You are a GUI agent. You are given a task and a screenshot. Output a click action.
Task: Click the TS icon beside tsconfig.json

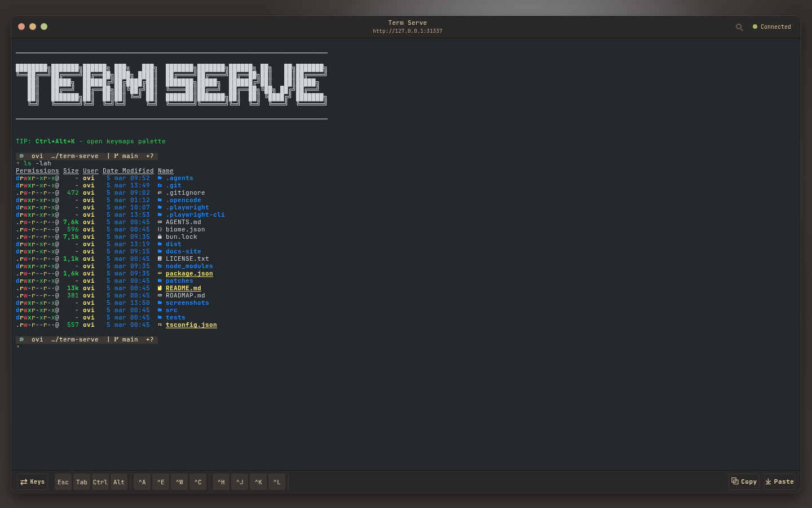(160, 325)
